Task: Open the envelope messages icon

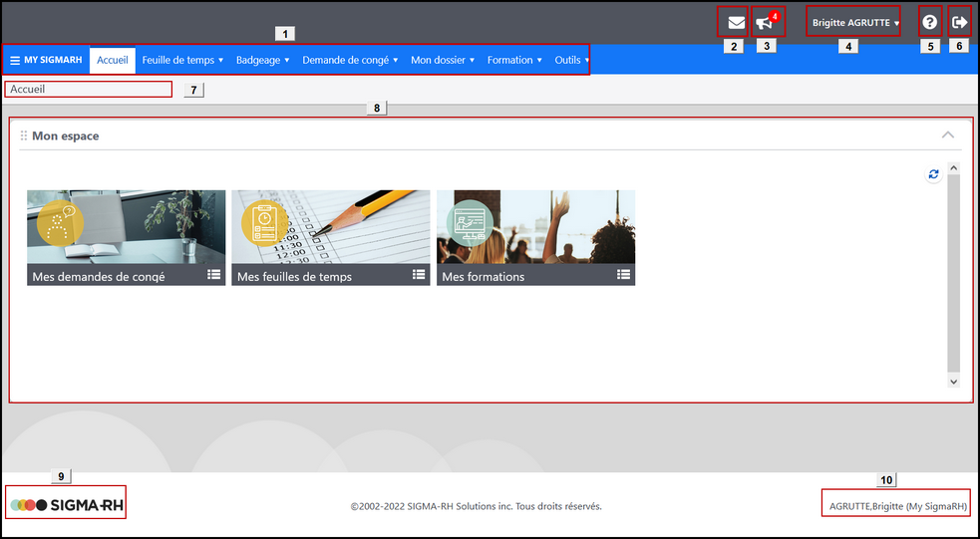Action: point(736,22)
